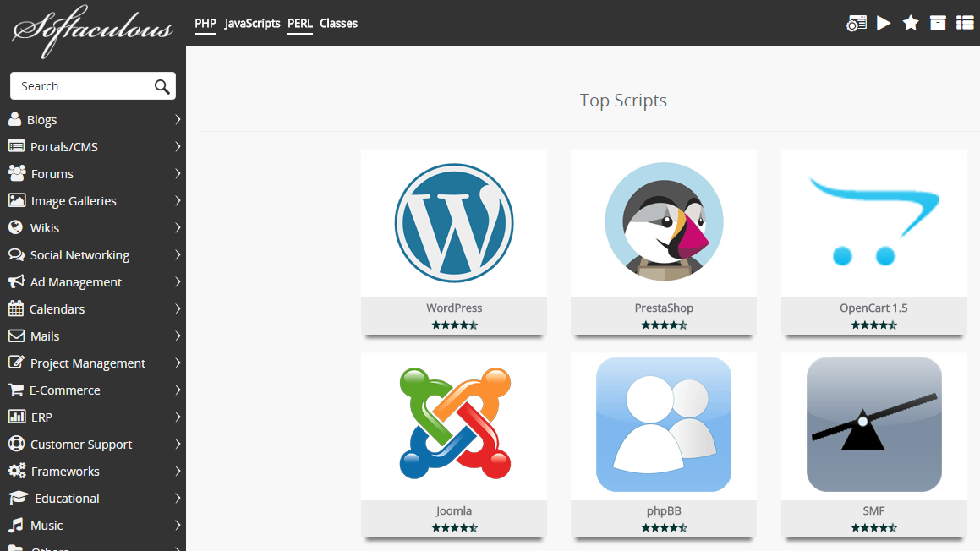Viewport: 980px width, 551px height.
Task: Open the cPanel home icon in top bar
Action: click(857, 23)
